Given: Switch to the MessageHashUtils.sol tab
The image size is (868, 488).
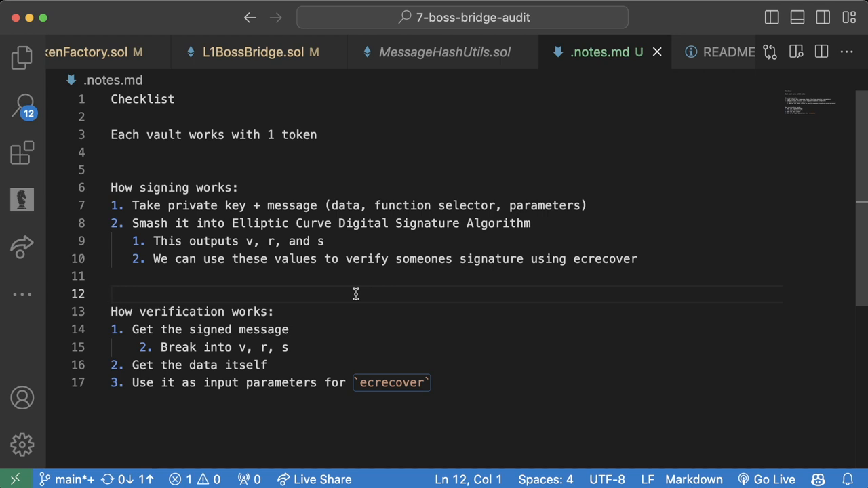Looking at the screenshot, I should 444,52.
